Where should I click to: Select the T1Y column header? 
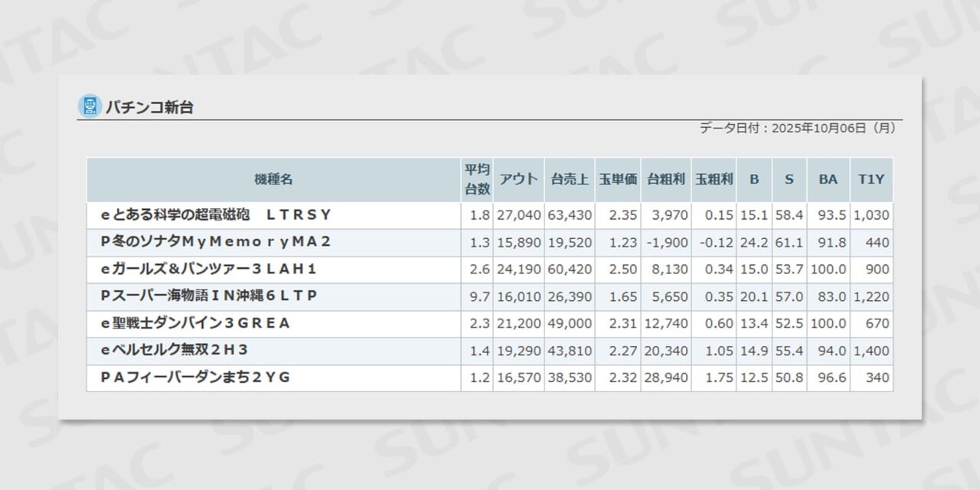coord(871,179)
